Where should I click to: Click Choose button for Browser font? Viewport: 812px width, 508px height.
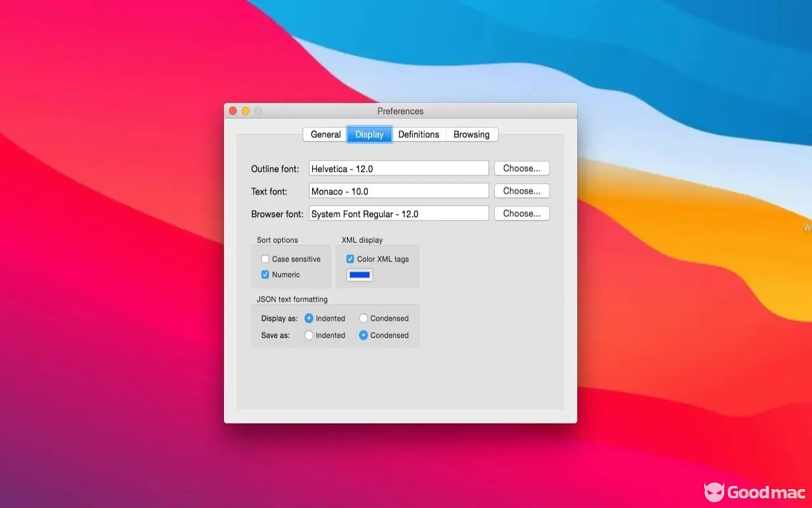click(521, 214)
